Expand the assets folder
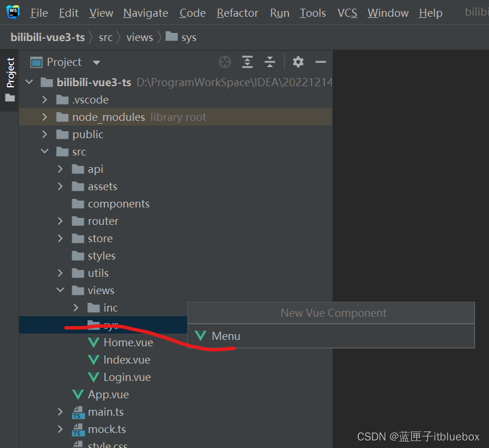 pyautogui.click(x=60, y=187)
